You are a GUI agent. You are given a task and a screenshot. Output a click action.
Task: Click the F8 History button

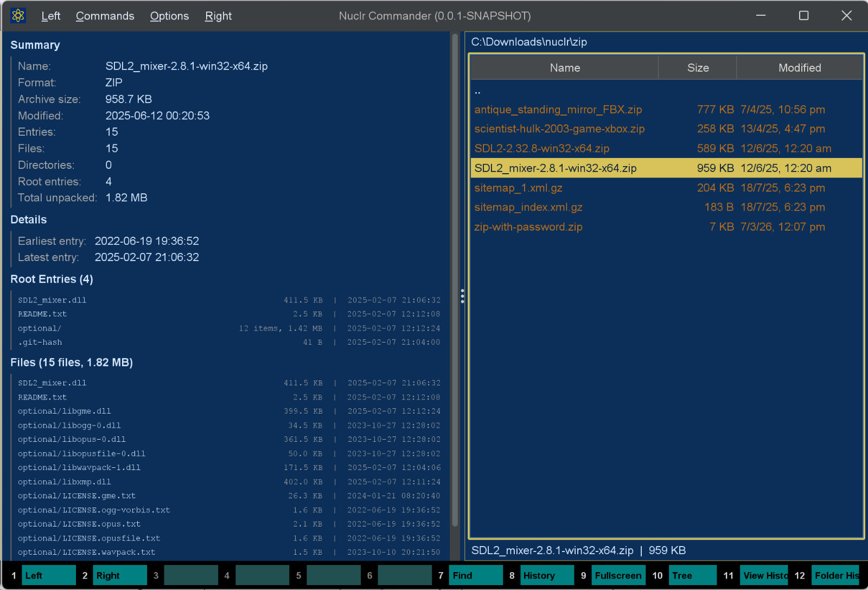[547, 575]
